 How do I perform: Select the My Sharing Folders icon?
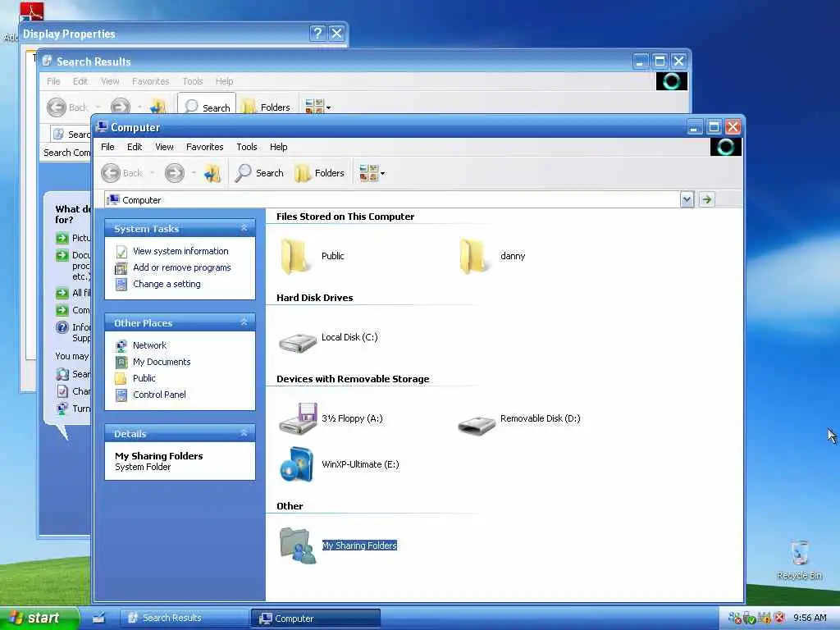(x=298, y=546)
